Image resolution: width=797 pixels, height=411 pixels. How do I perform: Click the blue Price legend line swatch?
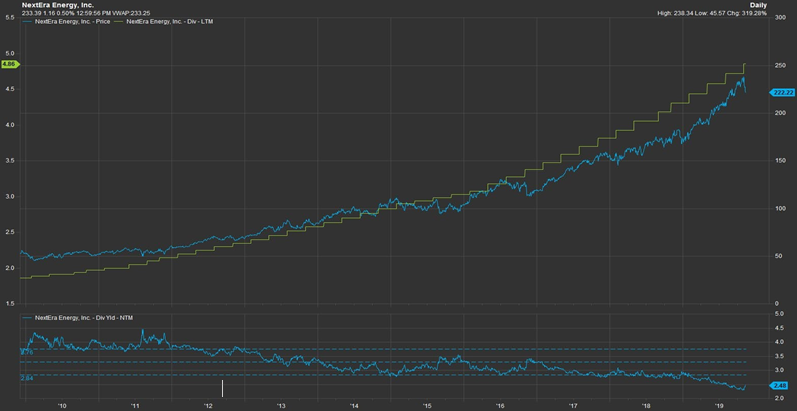click(27, 22)
